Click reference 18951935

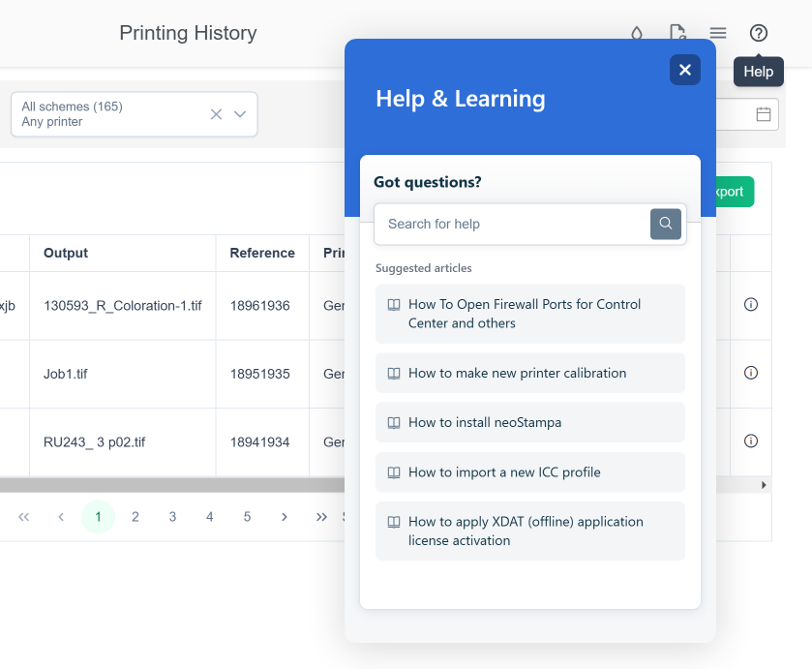(260, 374)
